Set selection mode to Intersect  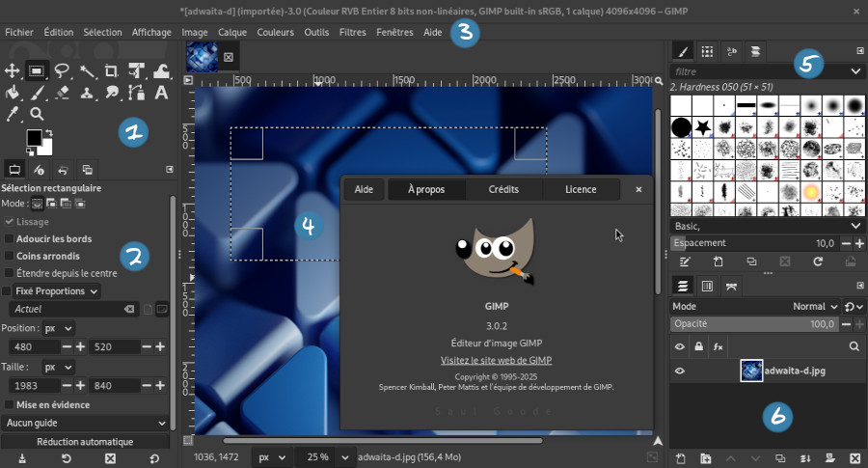point(80,204)
